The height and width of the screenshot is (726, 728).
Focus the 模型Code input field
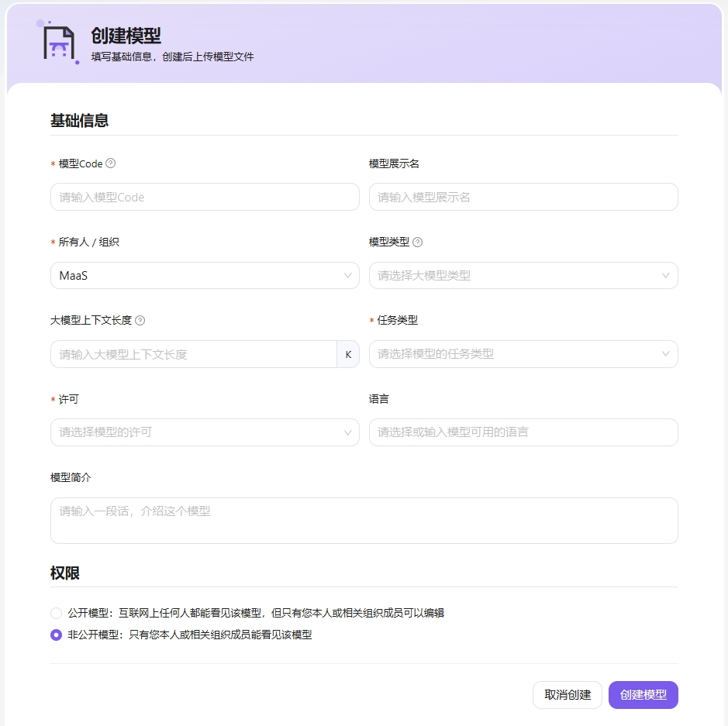click(x=205, y=197)
